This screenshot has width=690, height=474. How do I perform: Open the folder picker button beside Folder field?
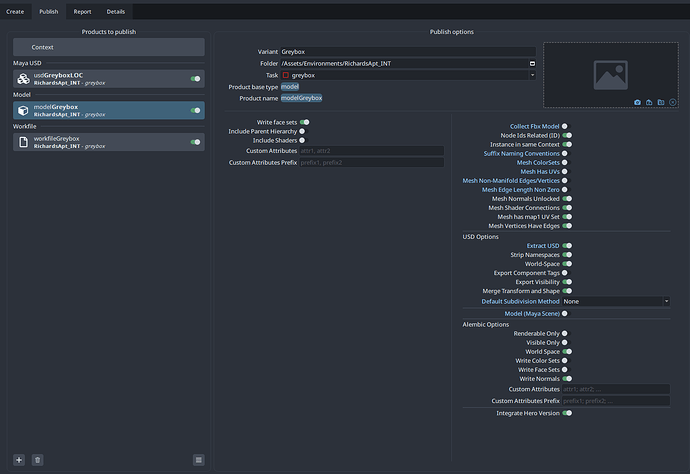coord(532,63)
